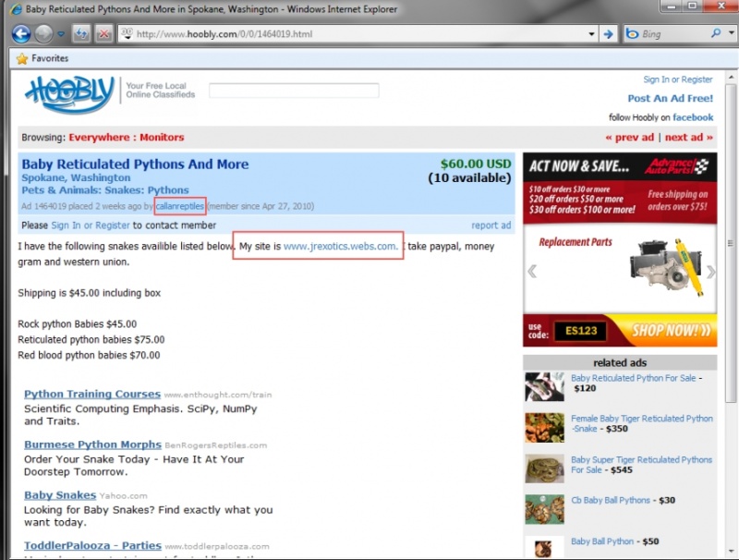
Task: Click 'Rock python Babies $45.00' text
Action: pos(78,324)
